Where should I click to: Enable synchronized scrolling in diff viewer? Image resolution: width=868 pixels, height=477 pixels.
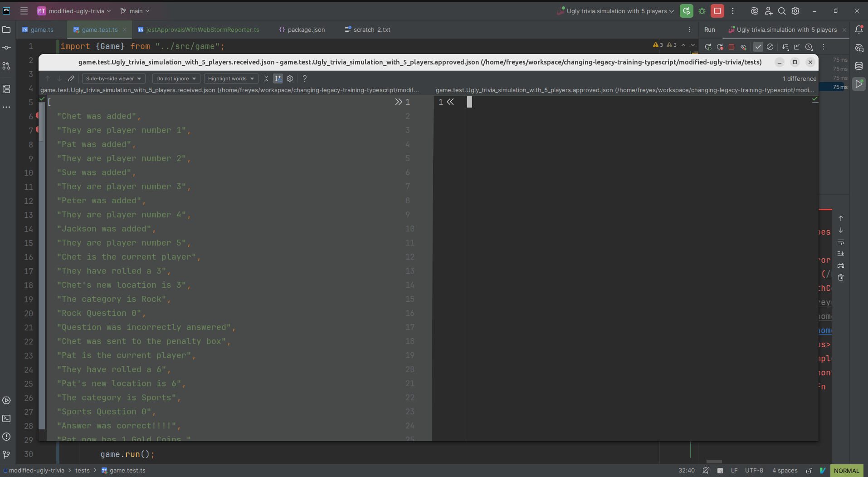tap(278, 79)
